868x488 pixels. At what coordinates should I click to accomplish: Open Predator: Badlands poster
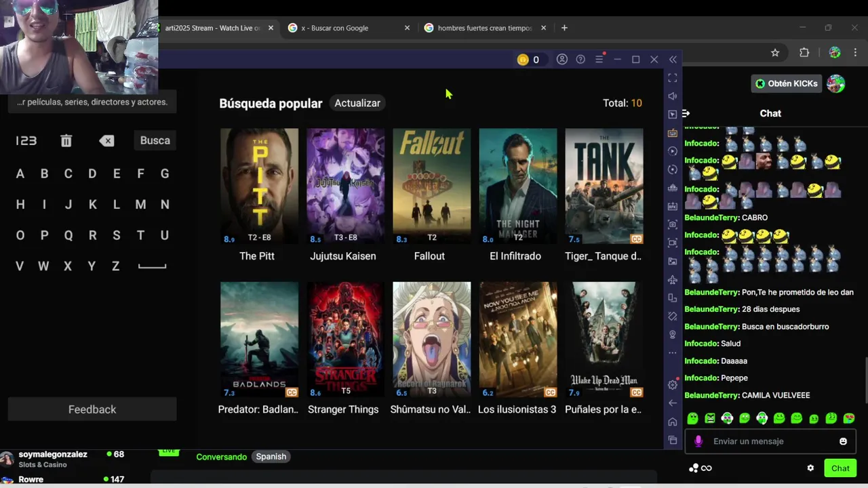click(259, 340)
